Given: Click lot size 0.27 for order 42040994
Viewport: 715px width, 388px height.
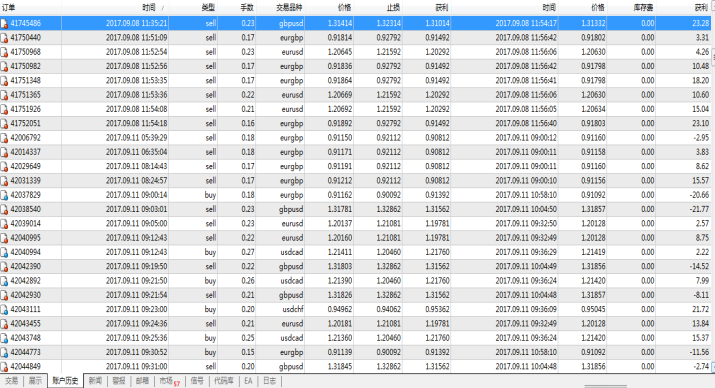Looking at the screenshot, I should point(248,253).
